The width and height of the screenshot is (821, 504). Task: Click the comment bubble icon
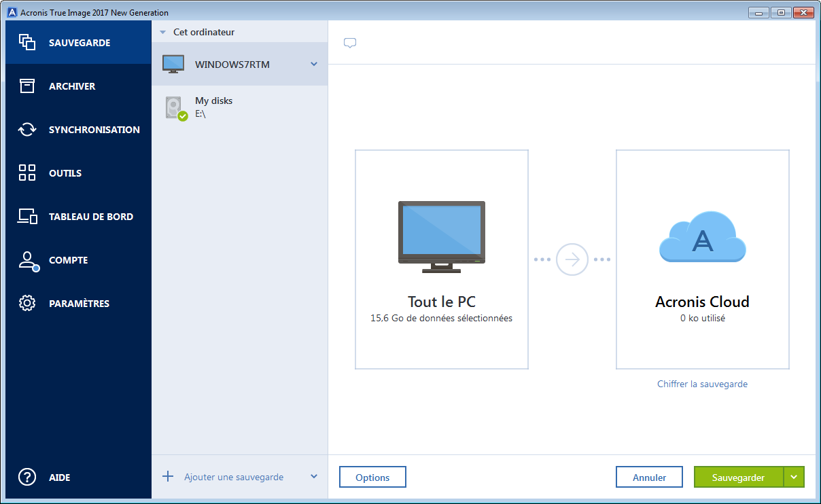(x=350, y=43)
